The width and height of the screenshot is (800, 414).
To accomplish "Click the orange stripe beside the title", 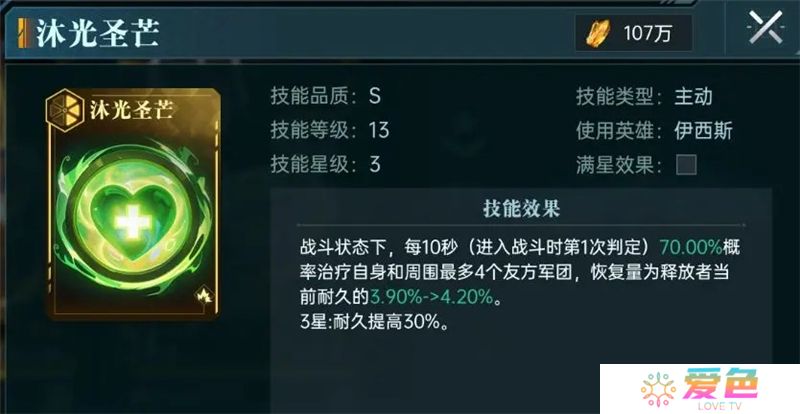I will point(21,33).
